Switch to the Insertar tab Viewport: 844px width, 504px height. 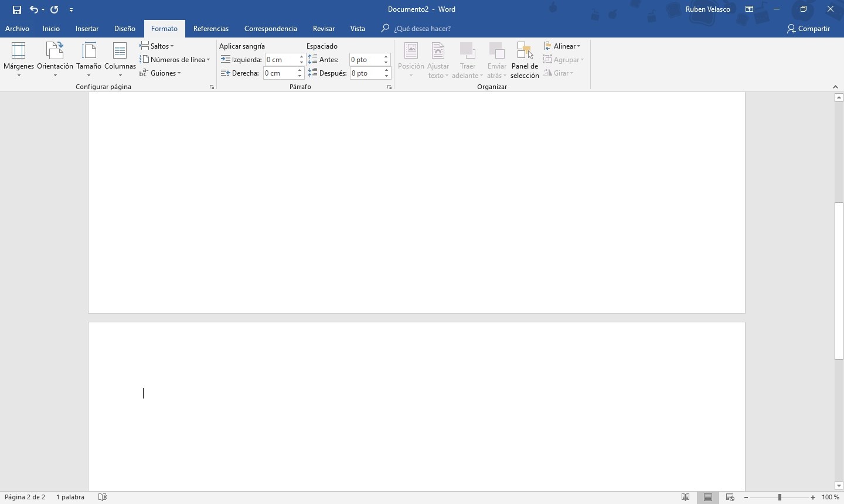pos(87,28)
